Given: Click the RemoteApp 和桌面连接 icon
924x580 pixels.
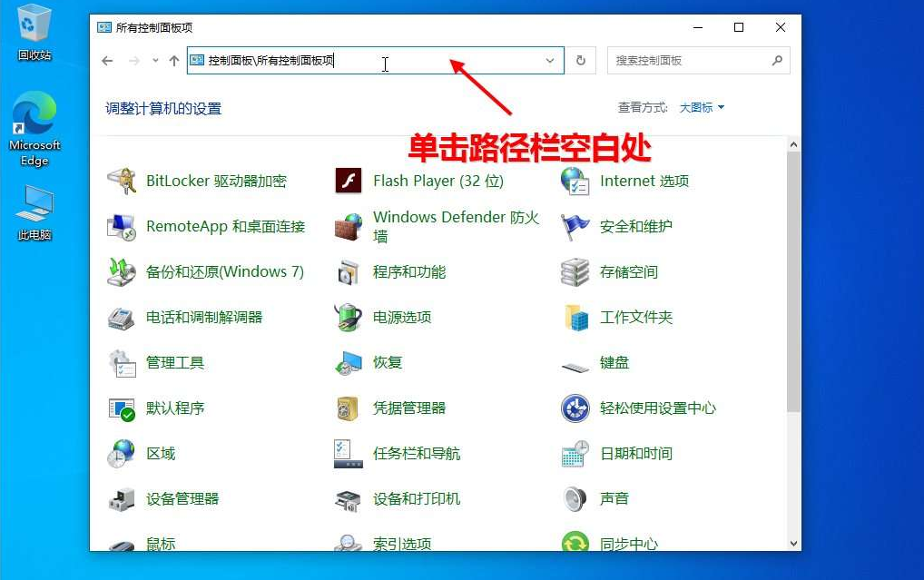Looking at the screenshot, I should [122, 226].
